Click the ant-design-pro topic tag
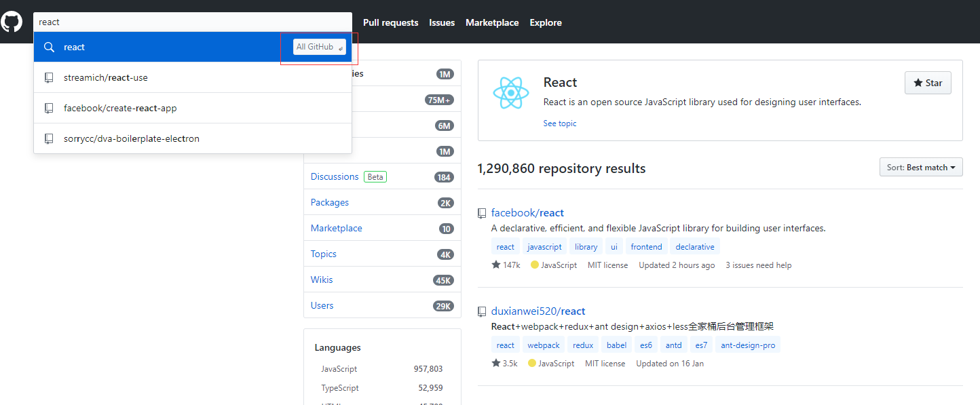 tap(748, 345)
